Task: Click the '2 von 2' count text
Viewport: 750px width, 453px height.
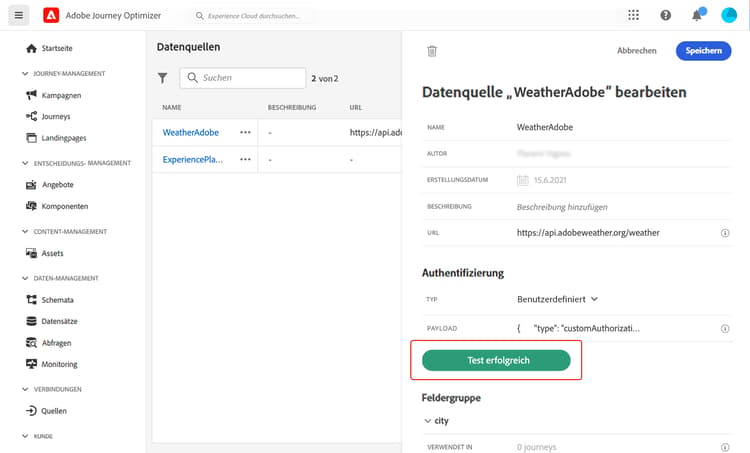Action: 325,78
